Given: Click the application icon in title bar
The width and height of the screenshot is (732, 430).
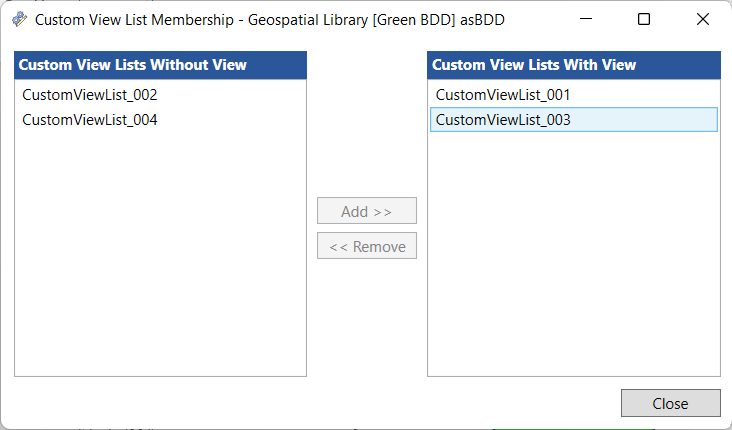Looking at the screenshot, I should (x=19, y=19).
